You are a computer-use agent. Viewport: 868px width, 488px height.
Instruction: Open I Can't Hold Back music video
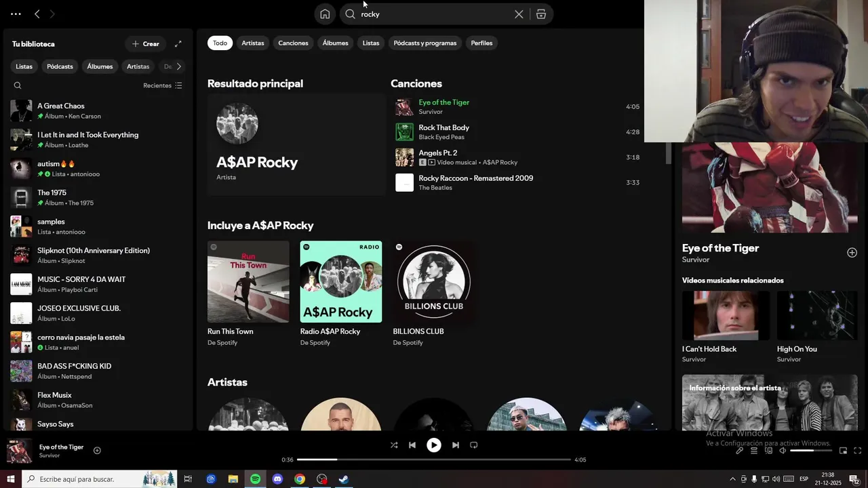click(726, 327)
